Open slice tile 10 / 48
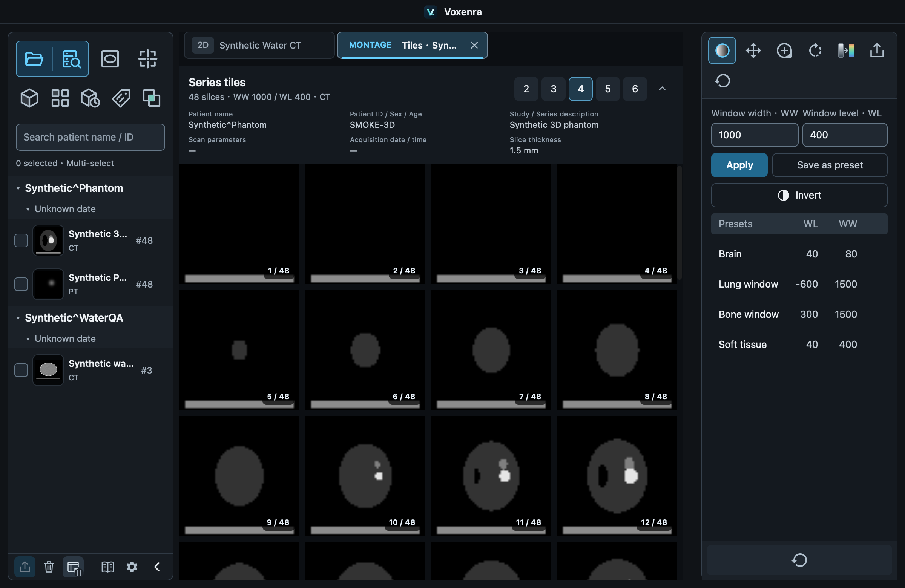Screen dimensions: 905x588 (x=365, y=476)
